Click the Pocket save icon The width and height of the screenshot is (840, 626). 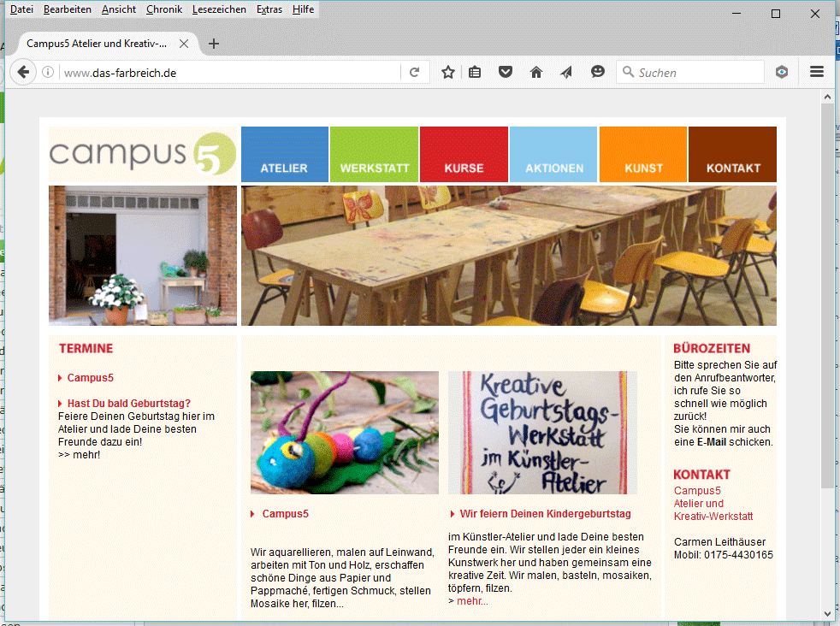click(506, 73)
